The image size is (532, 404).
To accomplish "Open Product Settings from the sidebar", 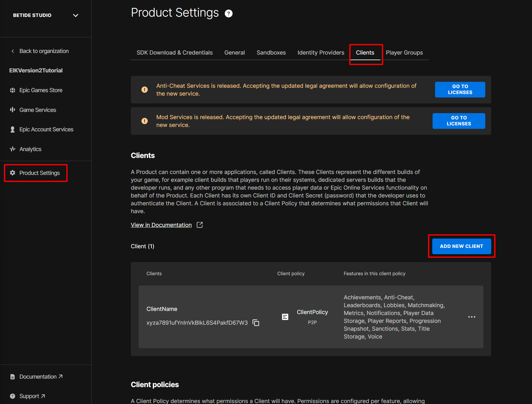I will tap(39, 173).
